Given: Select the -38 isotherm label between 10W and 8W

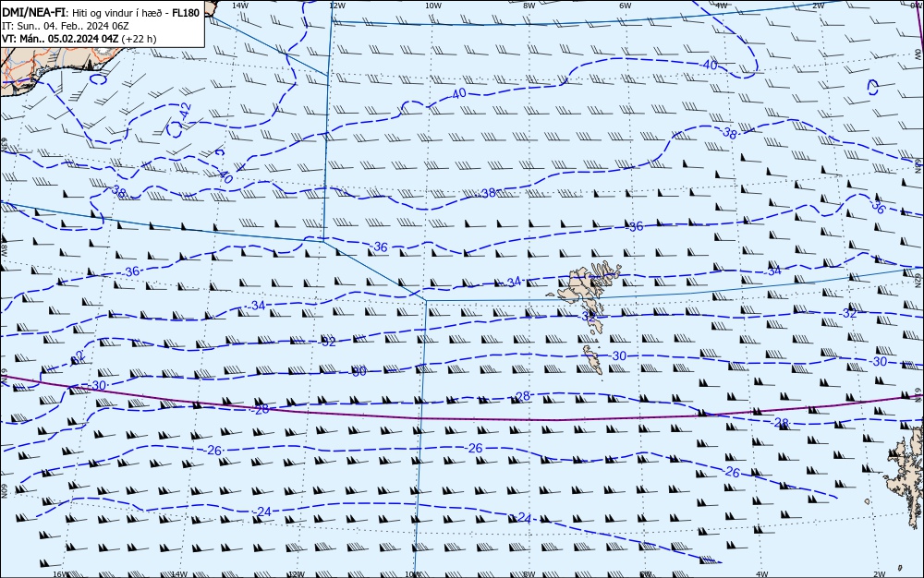Looking at the screenshot, I should 487,193.
